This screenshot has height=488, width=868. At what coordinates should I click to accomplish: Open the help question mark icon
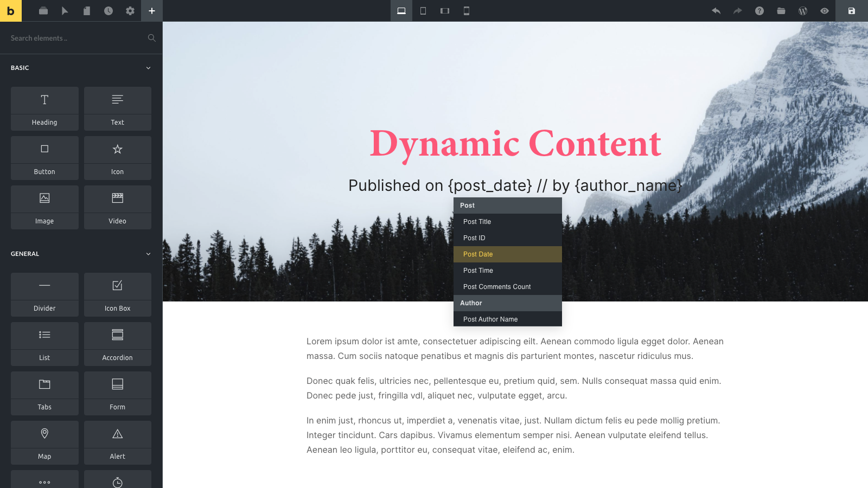point(759,11)
